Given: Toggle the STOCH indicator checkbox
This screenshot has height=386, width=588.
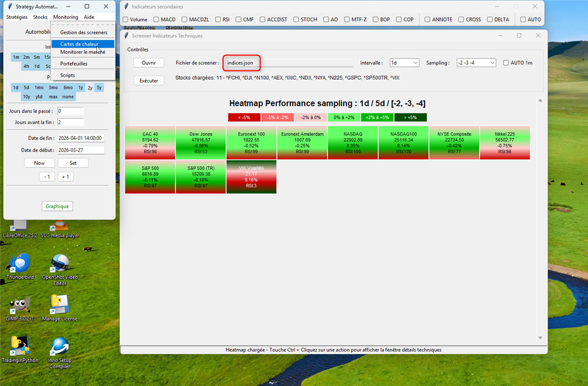Looking at the screenshot, I should 296,19.
